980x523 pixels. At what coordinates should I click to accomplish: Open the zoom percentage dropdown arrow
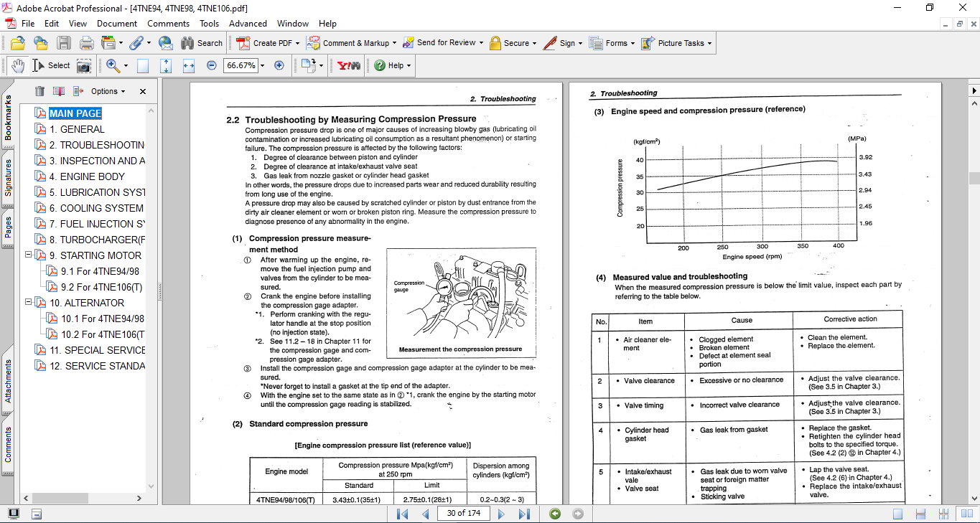pos(262,65)
